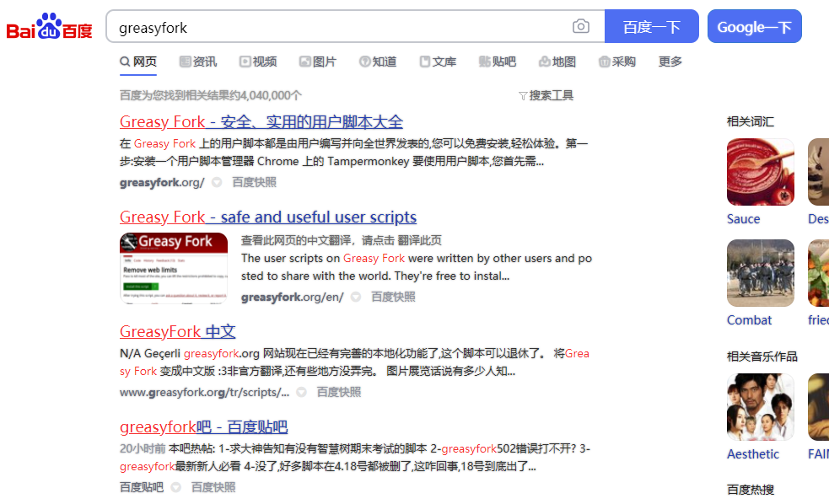
Task: Open dropdown arrow beside greasyfork.org/ result
Action: [x=217, y=182]
